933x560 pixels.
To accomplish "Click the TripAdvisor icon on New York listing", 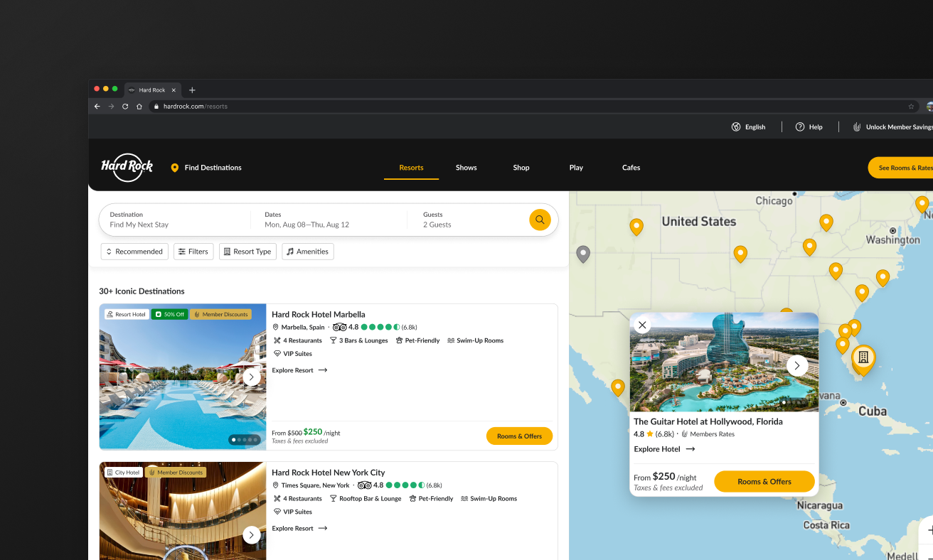I will click(364, 485).
